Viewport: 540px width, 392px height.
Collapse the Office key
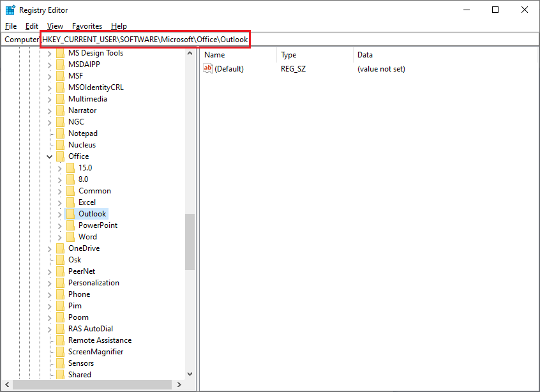point(50,156)
